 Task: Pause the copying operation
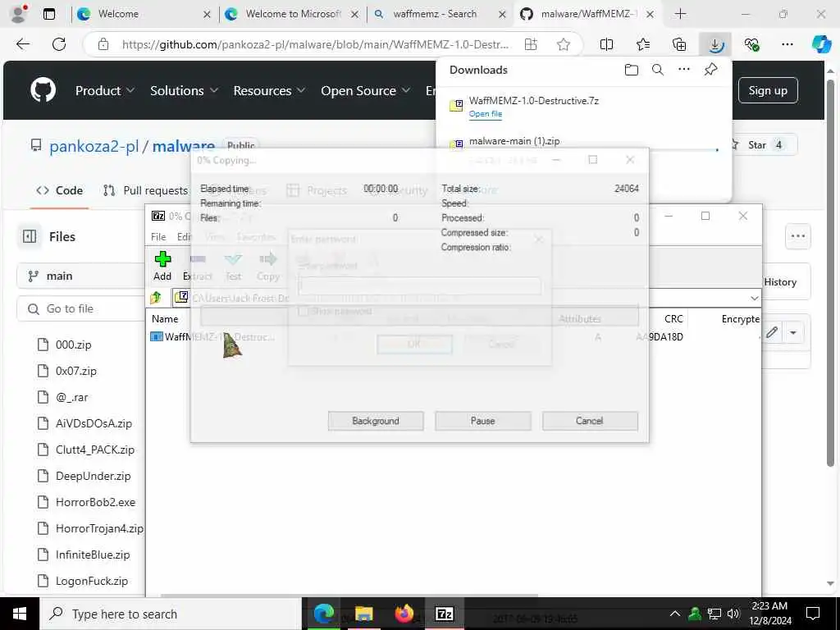tap(482, 421)
